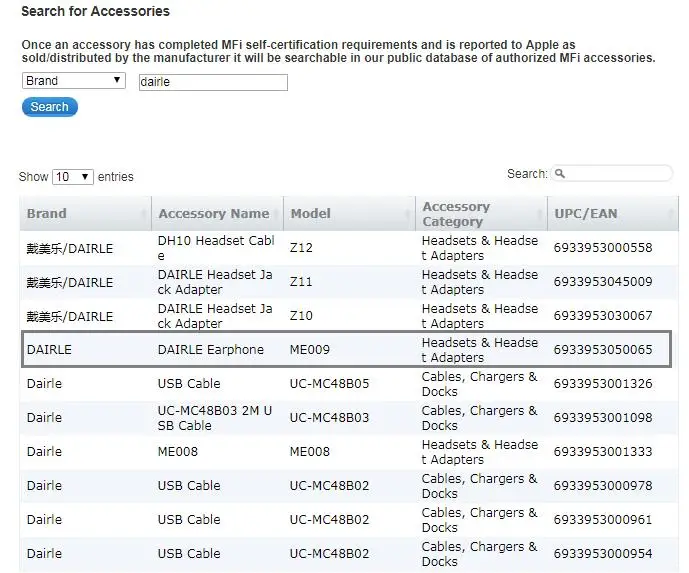This screenshot has height=573, width=689.
Task: Click 'Dairle' brand cell in ME008 row
Action: [x=44, y=452]
